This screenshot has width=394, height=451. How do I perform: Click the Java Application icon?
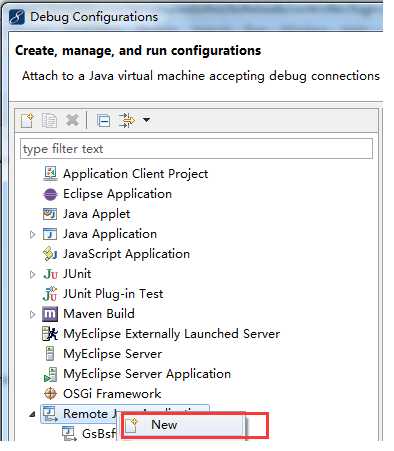[x=50, y=234]
